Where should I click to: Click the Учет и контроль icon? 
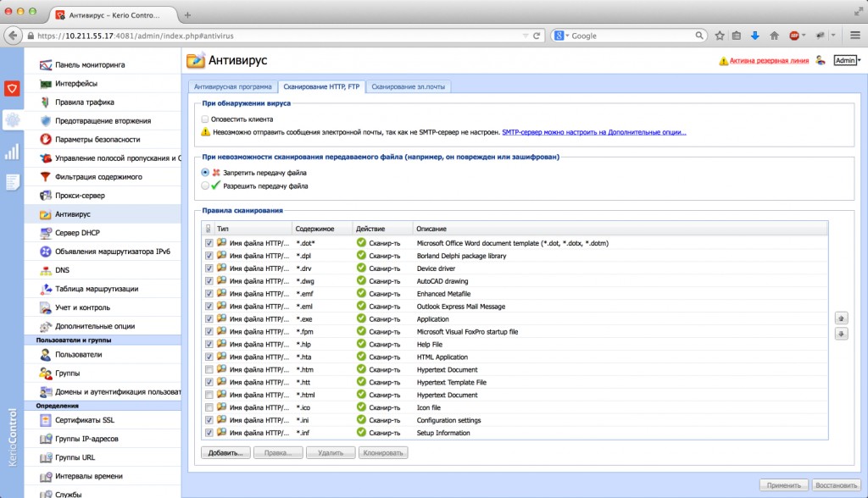point(46,307)
